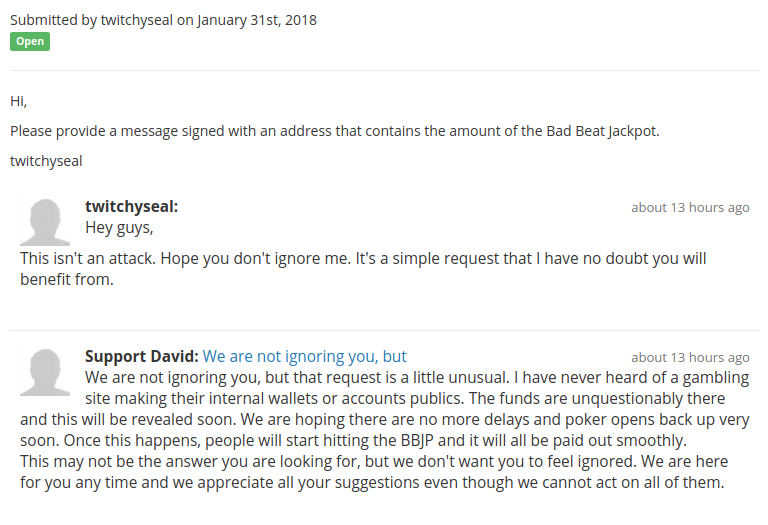The width and height of the screenshot is (768, 525).
Task: Click the "benefit from." ending line
Action: pyautogui.click(x=67, y=280)
